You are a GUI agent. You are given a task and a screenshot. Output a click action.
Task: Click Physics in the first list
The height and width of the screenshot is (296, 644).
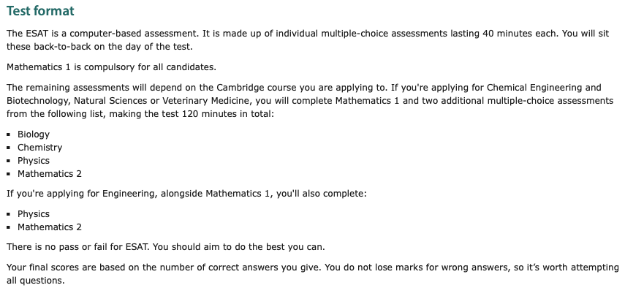[34, 161]
